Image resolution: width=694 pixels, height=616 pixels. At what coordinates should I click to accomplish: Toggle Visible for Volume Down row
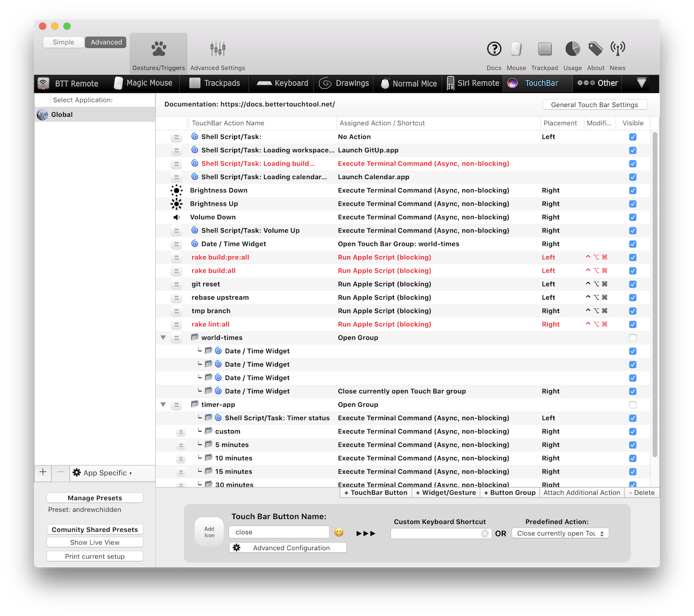(633, 217)
